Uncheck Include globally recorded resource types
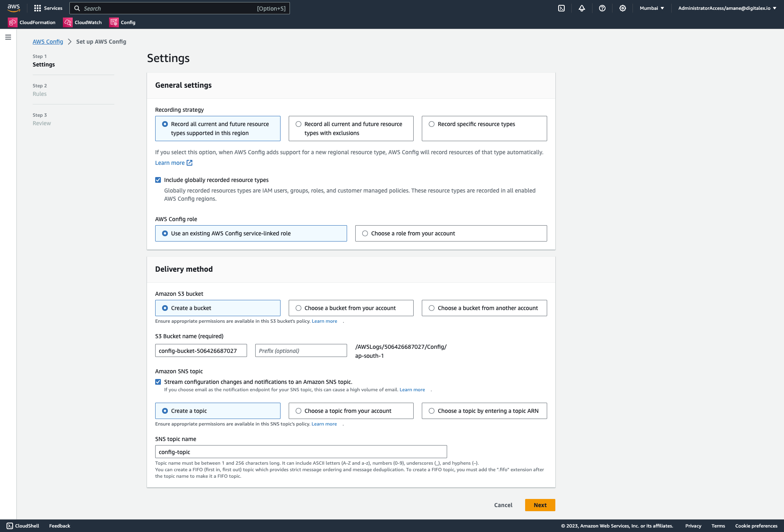The image size is (784, 532). (158, 180)
